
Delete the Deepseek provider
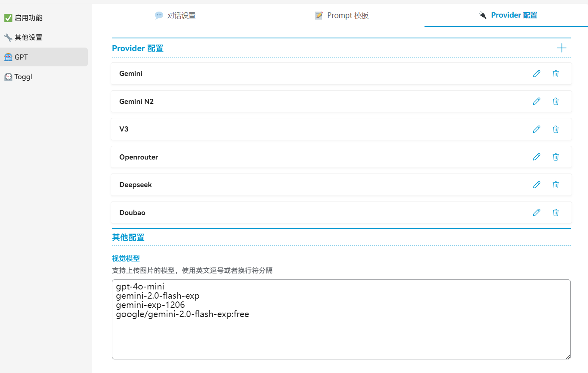(556, 185)
